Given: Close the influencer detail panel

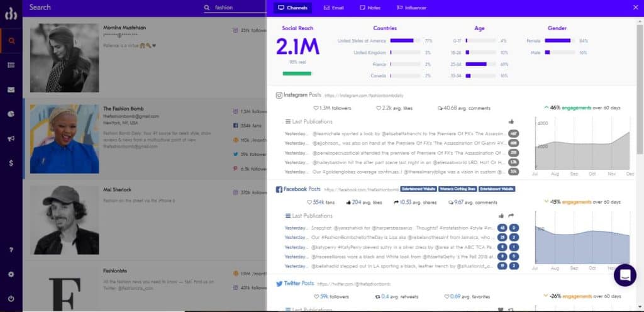Looking at the screenshot, I should point(635,8).
